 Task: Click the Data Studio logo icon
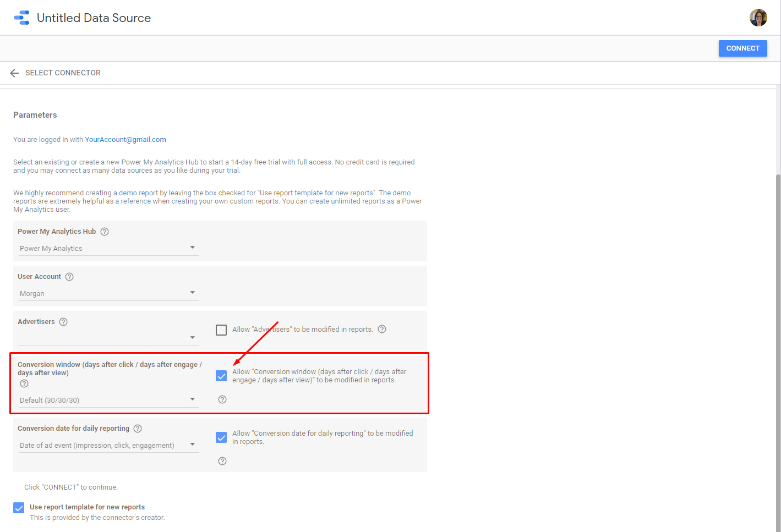coord(21,18)
